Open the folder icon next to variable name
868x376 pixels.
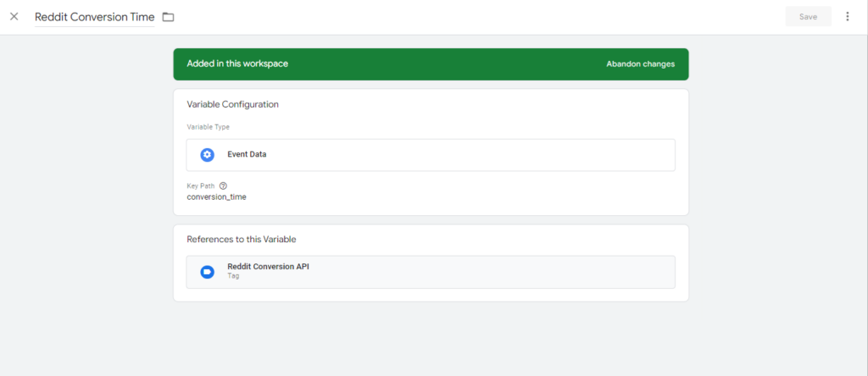(168, 17)
